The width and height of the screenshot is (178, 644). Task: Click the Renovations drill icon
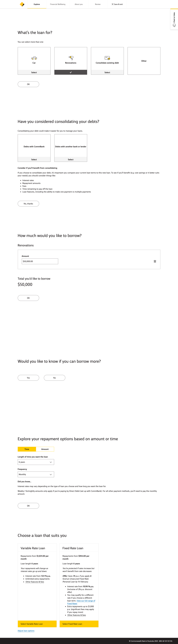tap(71, 58)
